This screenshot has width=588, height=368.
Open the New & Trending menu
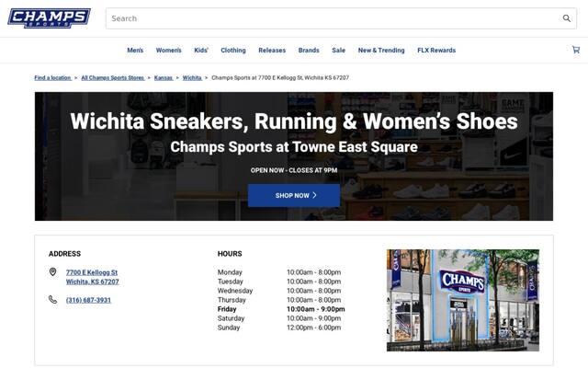[381, 51]
